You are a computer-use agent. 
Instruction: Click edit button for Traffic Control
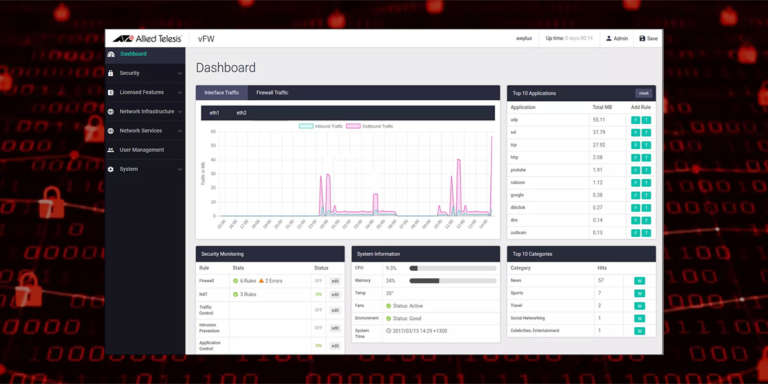335,310
